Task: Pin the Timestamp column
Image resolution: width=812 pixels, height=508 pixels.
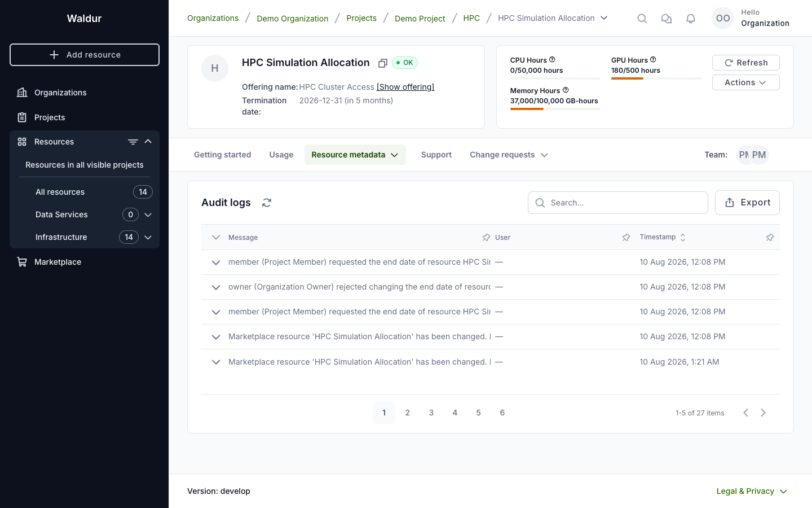Action: tap(770, 238)
